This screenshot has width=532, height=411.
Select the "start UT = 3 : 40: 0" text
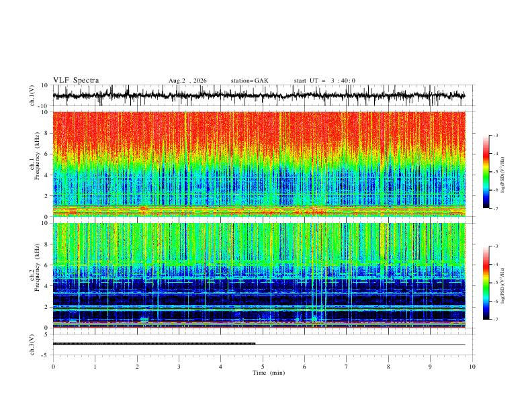click(324, 81)
